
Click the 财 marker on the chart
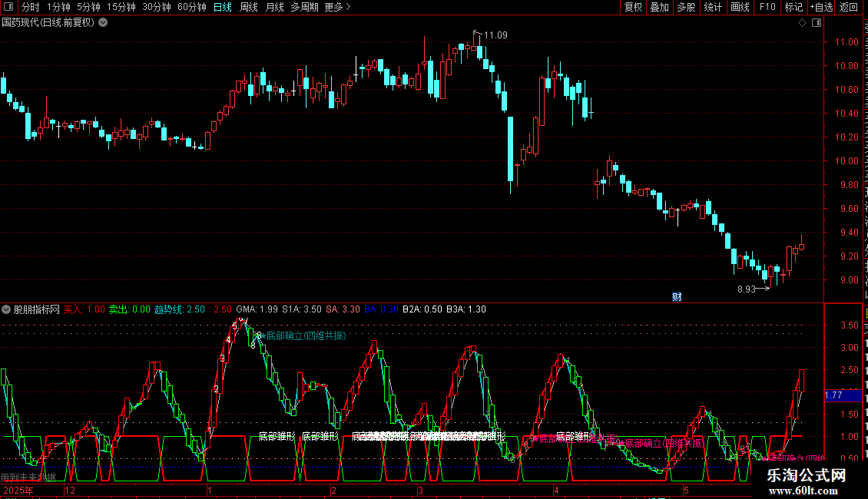677,297
